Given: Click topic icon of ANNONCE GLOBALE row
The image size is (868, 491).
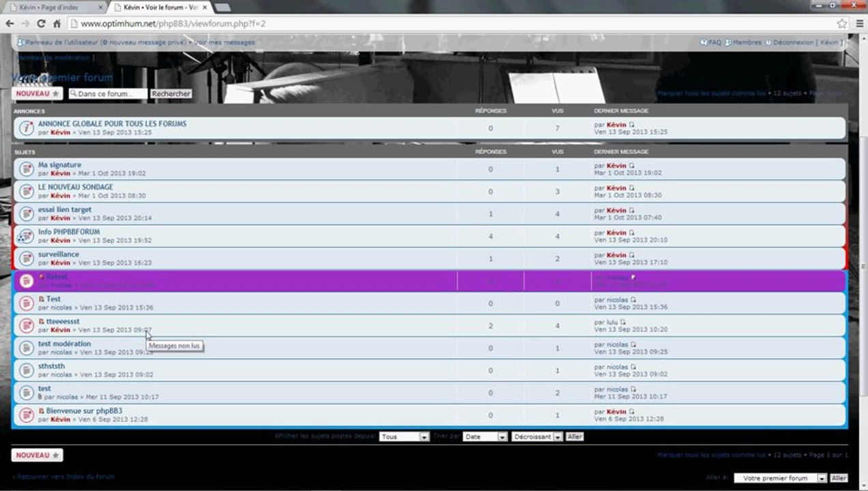Looking at the screenshot, I should click(x=26, y=128).
